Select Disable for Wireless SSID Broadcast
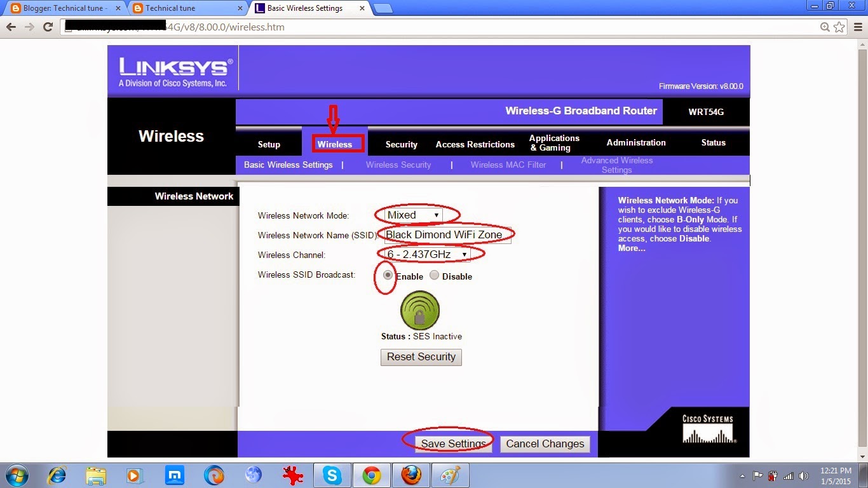This screenshot has height=488, width=868. click(434, 275)
